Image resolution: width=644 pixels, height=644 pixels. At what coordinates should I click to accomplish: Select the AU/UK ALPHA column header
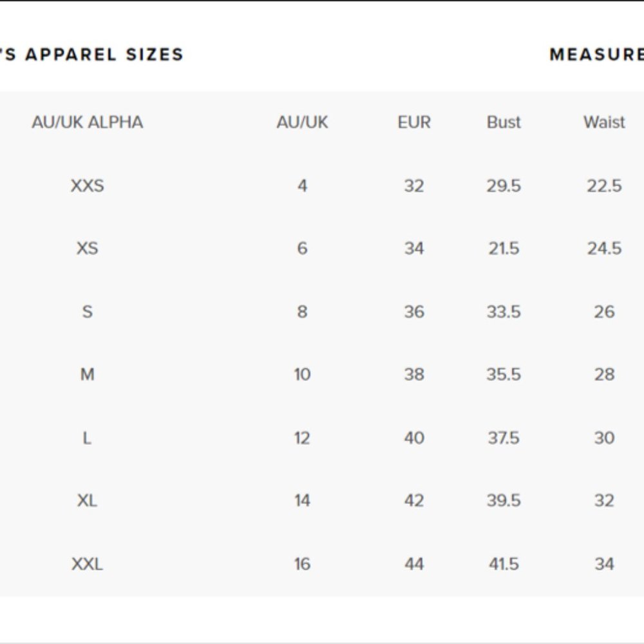(87, 122)
